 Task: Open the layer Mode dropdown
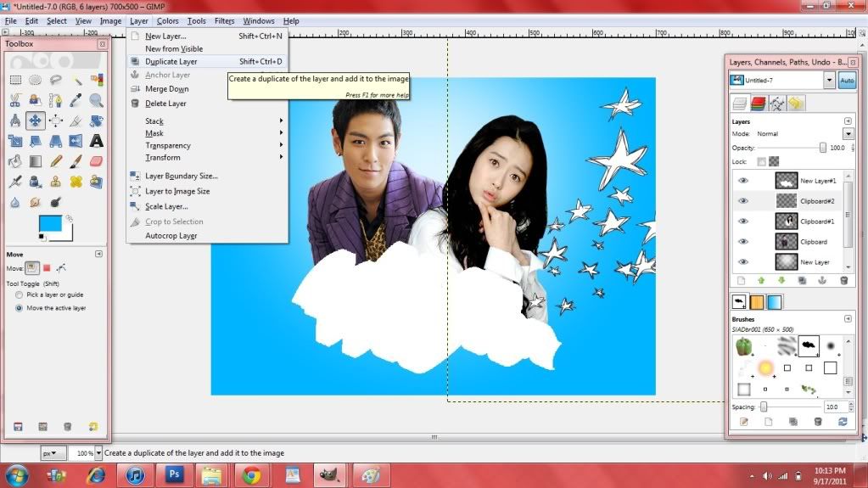(x=848, y=133)
